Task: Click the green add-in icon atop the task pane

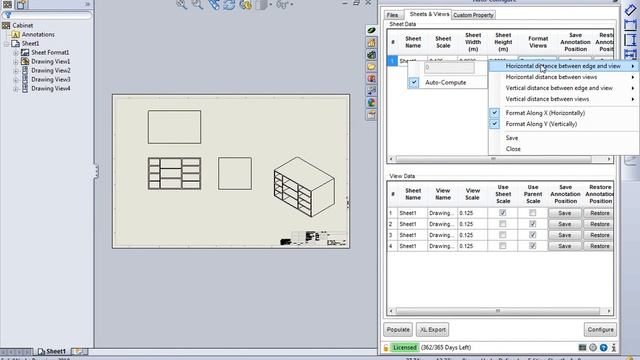Action: [371, 30]
